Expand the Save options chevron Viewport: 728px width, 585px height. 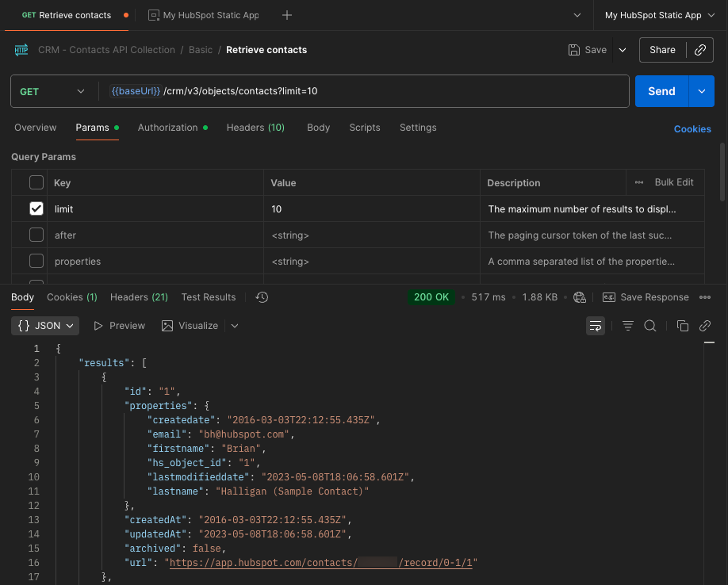click(x=623, y=50)
